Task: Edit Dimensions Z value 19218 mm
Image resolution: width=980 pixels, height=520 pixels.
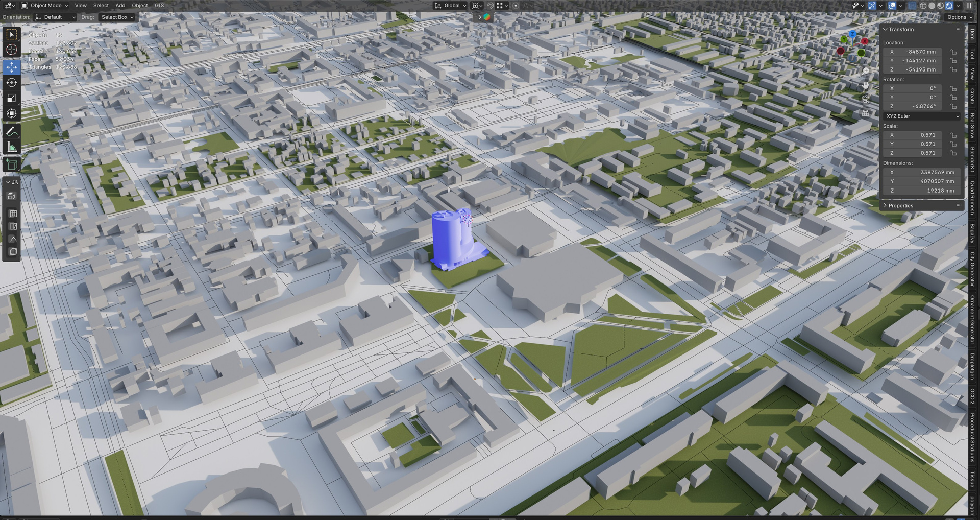Action: pyautogui.click(x=922, y=191)
